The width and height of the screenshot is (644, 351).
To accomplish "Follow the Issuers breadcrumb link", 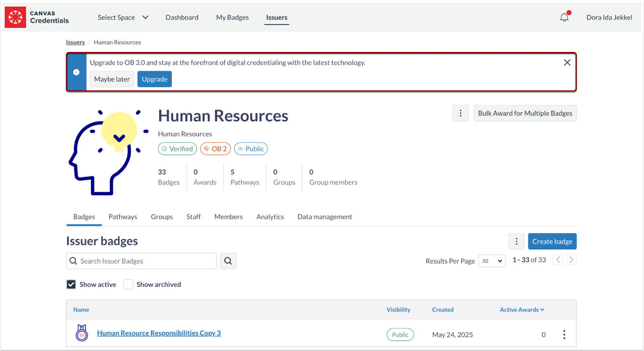I will click(x=75, y=42).
